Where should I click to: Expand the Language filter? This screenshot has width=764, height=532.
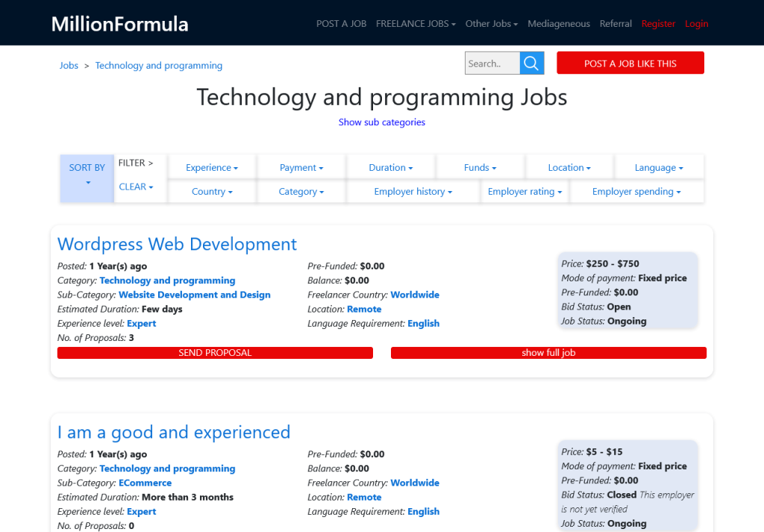click(659, 166)
